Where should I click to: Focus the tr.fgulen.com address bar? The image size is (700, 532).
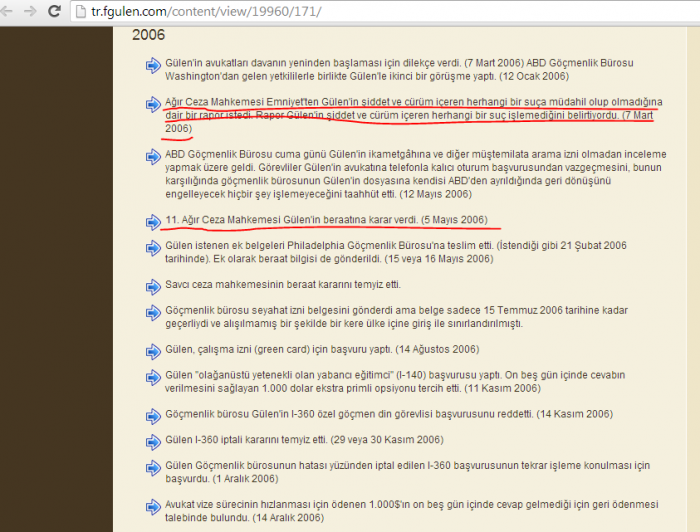point(300,13)
